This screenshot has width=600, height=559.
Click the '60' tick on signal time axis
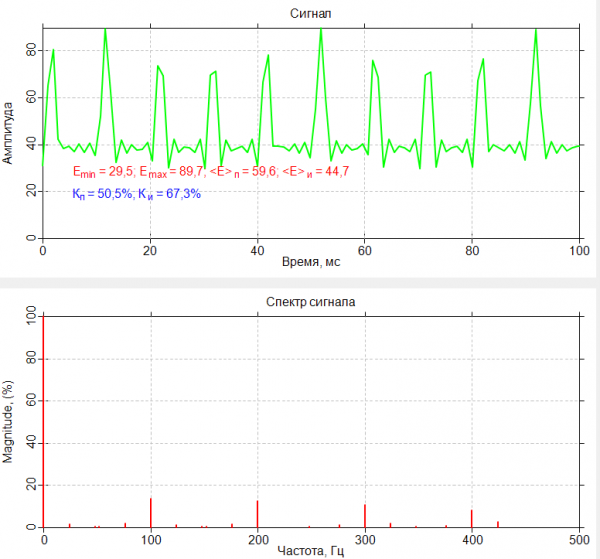[x=364, y=251]
